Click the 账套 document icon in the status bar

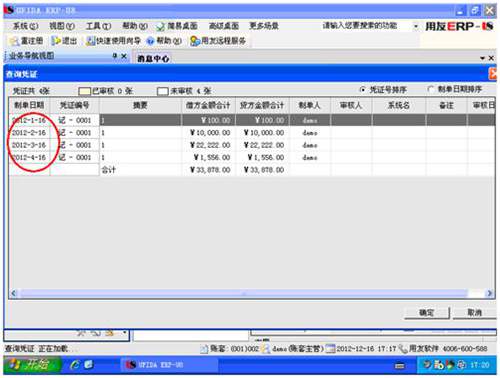point(204,349)
